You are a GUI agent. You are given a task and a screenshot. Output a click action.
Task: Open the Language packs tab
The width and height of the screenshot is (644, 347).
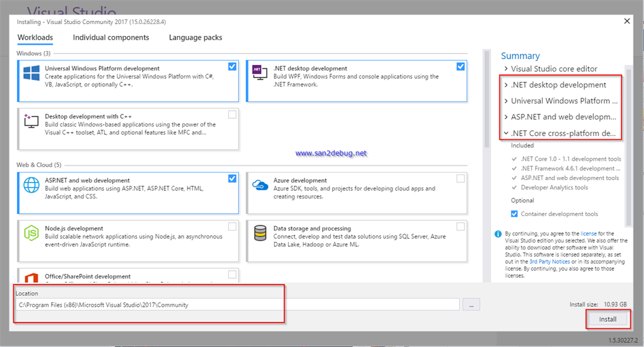coord(195,38)
